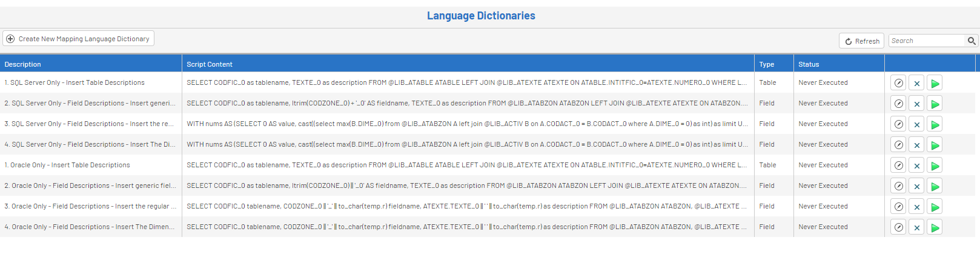Run the '2. Oracle Only - Field Descriptions' script
This screenshot has width=980, height=257.
click(x=935, y=187)
